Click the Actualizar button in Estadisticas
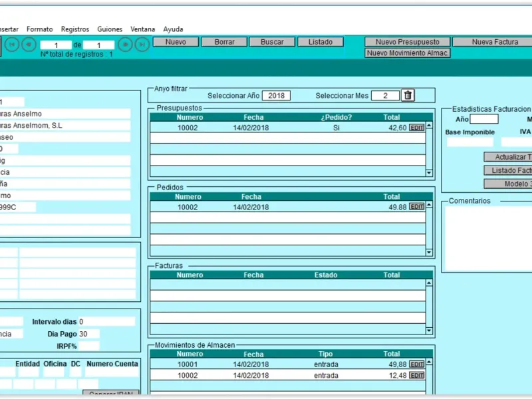 click(508, 157)
